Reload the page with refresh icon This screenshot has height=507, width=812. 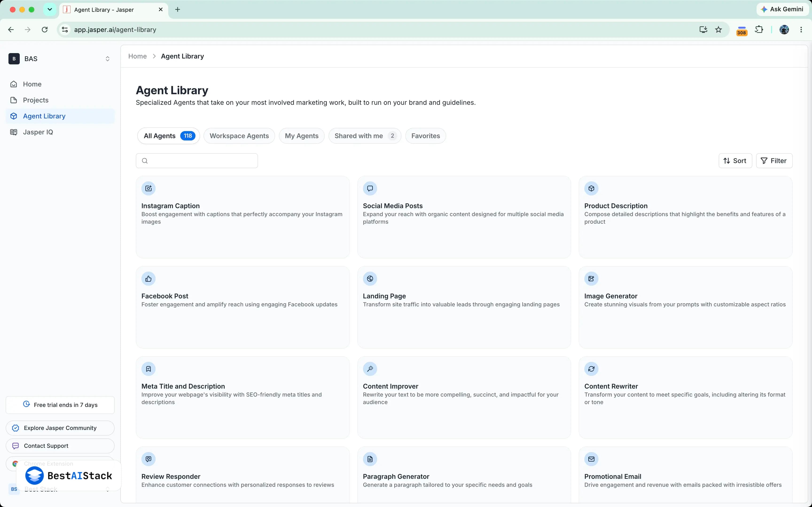coord(45,30)
